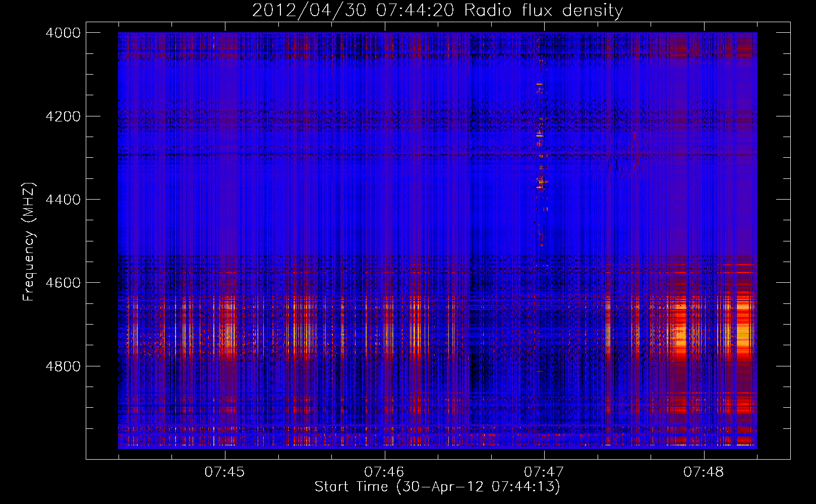Screen dimensions: 816x504
Task: Click the 07:48 time tick label
Action: point(704,472)
